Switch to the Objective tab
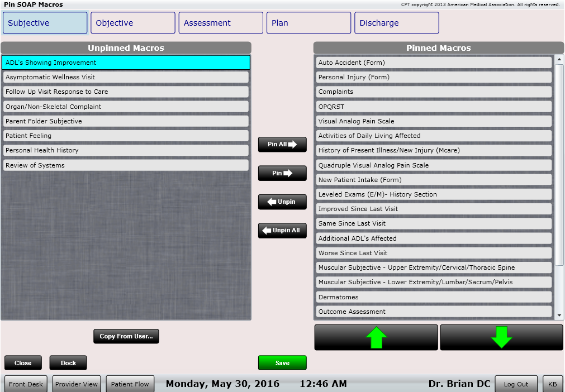The height and width of the screenshot is (392, 565). click(133, 23)
